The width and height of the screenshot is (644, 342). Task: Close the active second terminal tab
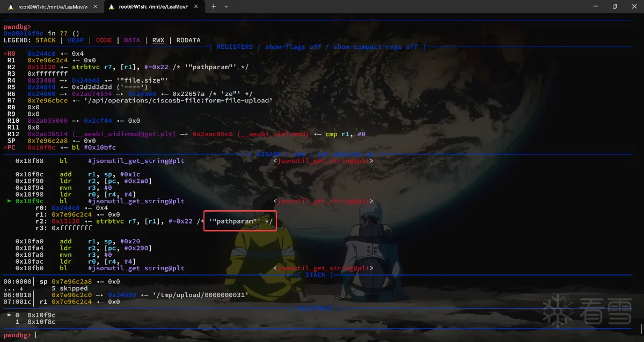tap(195, 6)
